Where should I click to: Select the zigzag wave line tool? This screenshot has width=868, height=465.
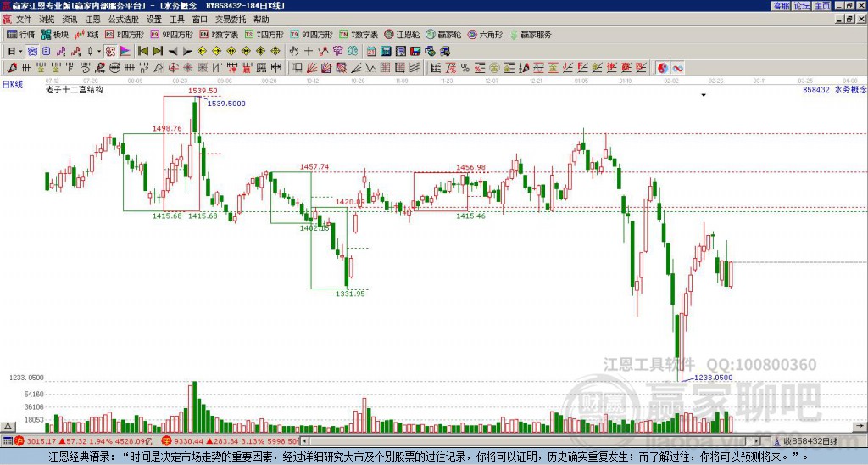[x=371, y=68]
